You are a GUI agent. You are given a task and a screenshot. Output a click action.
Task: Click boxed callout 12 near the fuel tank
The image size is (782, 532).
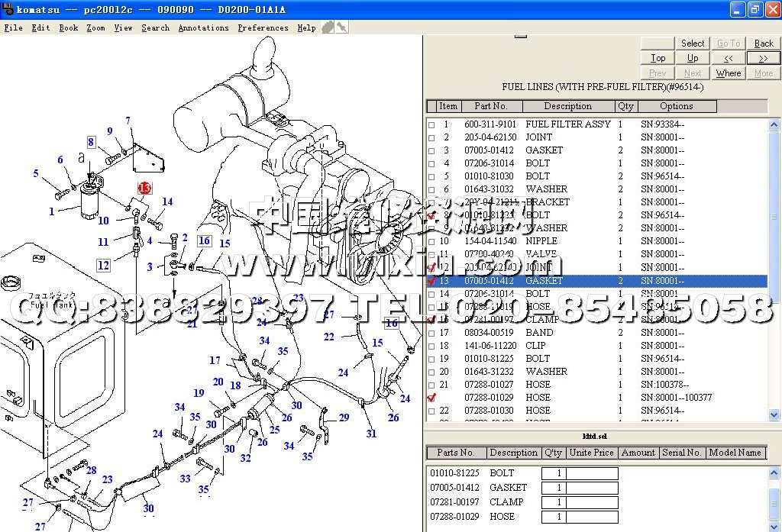103,266
